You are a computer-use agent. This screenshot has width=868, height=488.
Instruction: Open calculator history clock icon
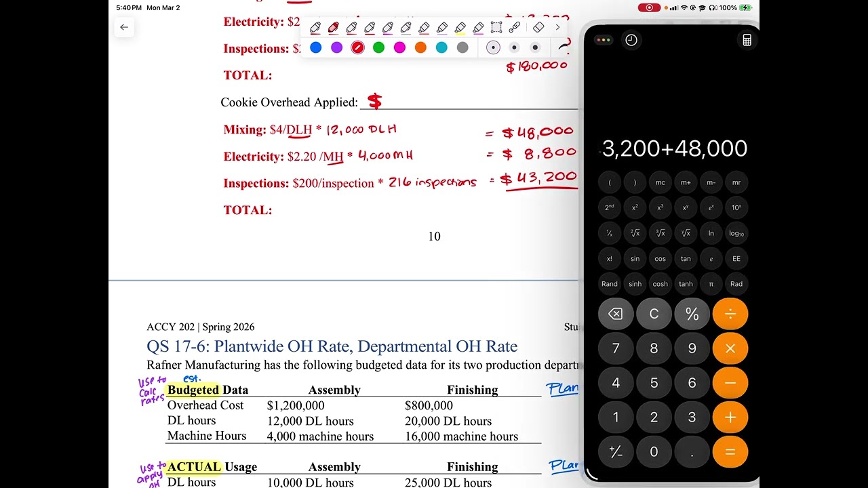[x=631, y=40]
